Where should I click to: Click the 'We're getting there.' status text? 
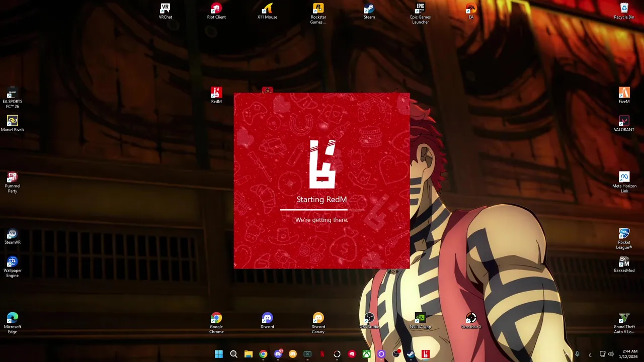[321, 220]
